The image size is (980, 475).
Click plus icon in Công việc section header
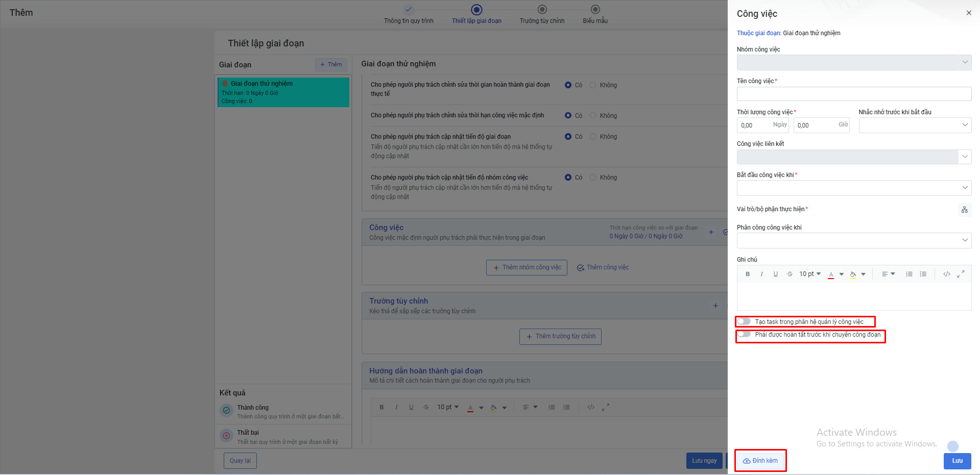(x=711, y=232)
